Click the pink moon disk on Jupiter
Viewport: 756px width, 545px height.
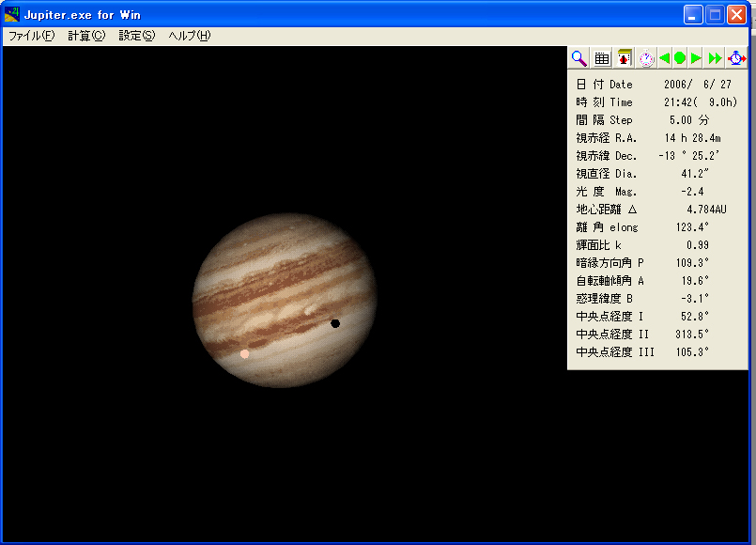pos(244,354)
